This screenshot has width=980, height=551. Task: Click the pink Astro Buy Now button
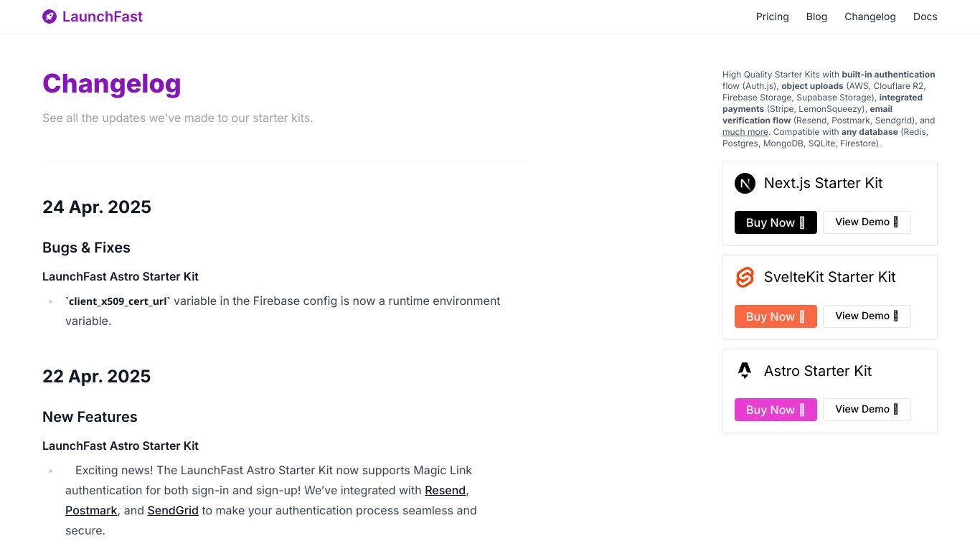click(776, 410)
